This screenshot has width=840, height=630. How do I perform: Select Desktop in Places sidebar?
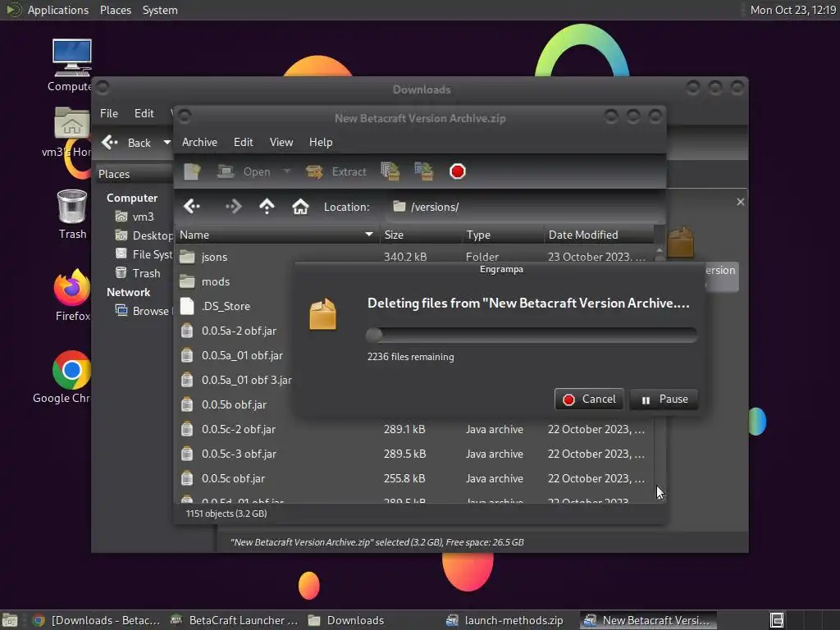pyautogui.click(x=144, y=235)
